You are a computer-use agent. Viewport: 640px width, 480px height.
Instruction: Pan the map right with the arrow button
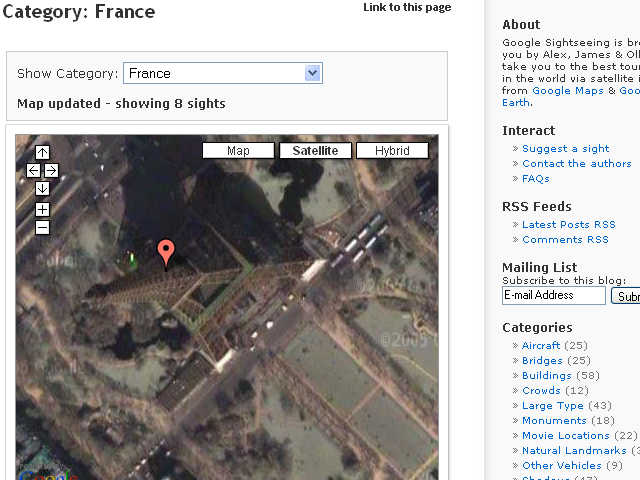pos(51,171)
